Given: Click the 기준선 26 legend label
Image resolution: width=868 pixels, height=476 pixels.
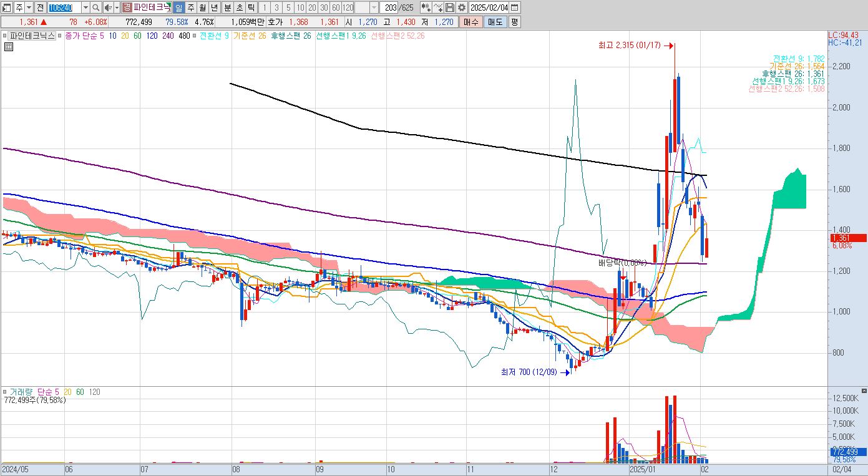Looking at the screenshot, I should click(x=250, y=36).
